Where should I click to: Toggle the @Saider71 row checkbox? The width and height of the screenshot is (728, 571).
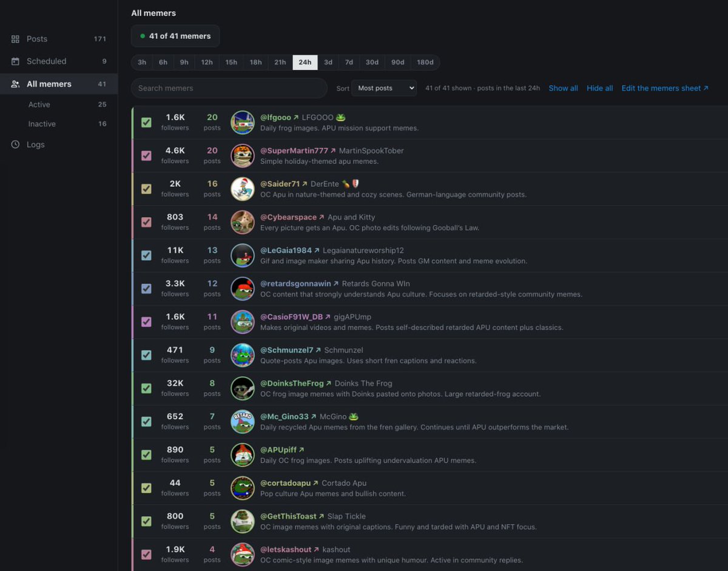[x=146, y=189]
